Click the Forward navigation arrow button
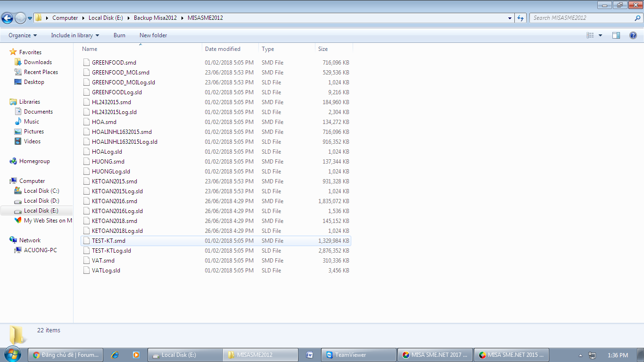This screenshot has height=362, width=644. (20, 18)
